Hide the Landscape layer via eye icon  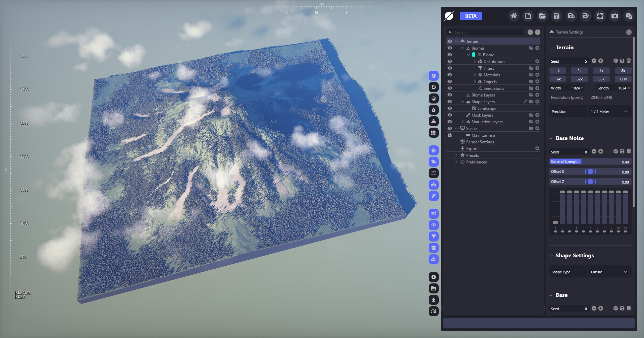(x=450, y=108)
